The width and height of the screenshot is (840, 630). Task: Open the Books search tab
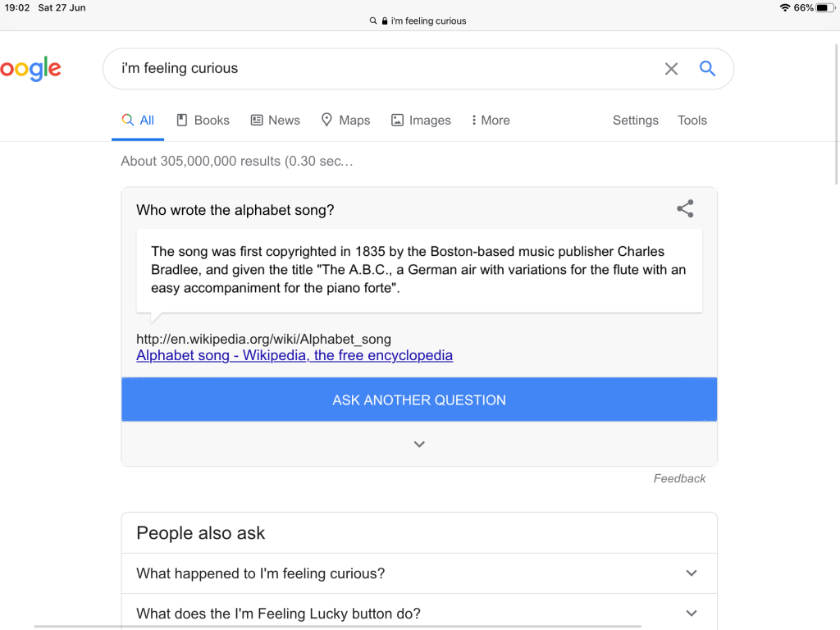203,120
